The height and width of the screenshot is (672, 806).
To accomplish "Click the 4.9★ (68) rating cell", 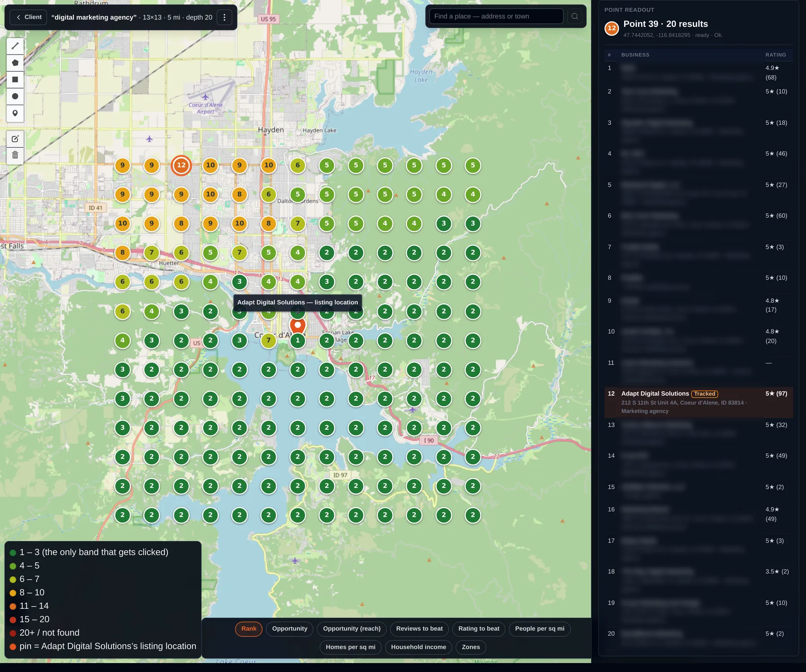I will (x=772, y=73).
